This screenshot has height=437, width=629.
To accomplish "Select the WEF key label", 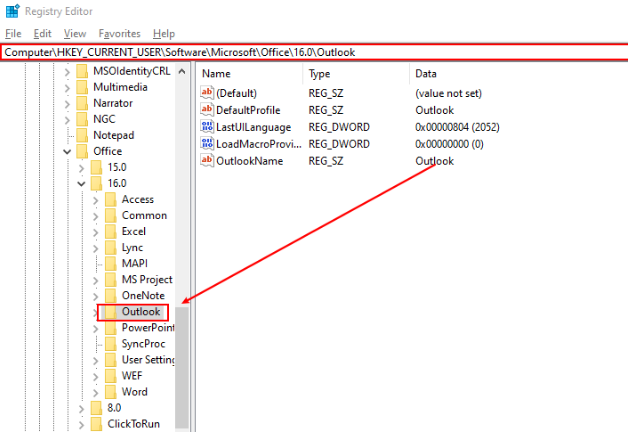I will 132,376.
